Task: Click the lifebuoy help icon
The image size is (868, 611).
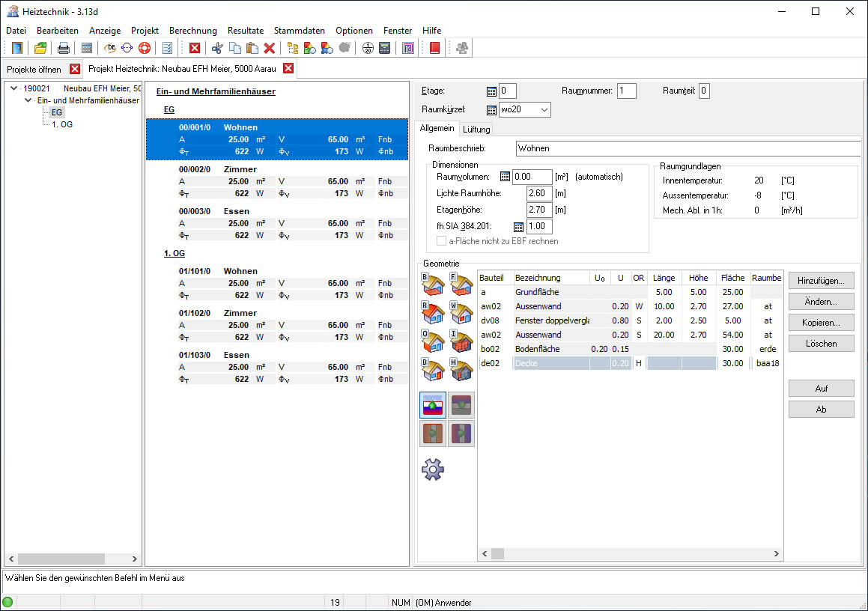Action: 145,48
